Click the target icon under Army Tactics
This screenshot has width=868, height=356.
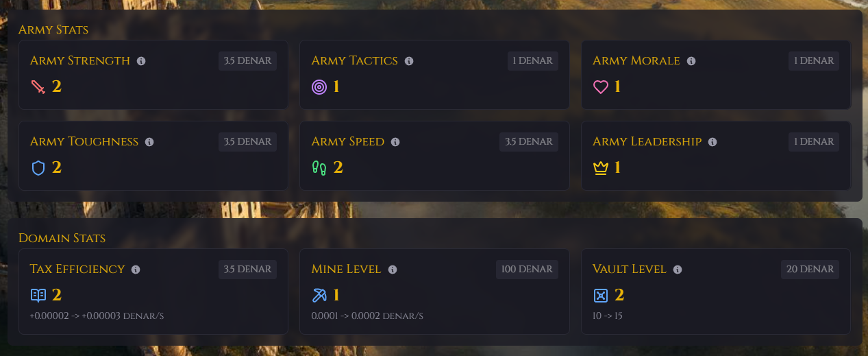tap(319, 87)
